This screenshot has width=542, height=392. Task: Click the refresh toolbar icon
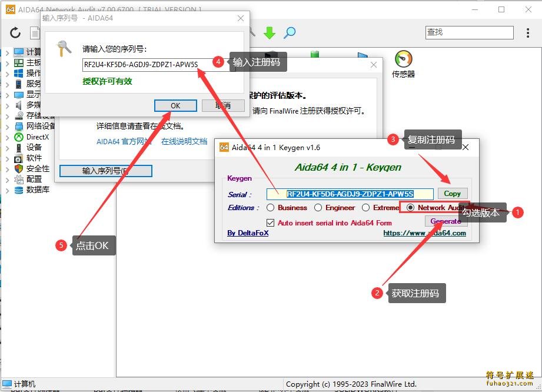pyautogui.click(x=15, y=33)
